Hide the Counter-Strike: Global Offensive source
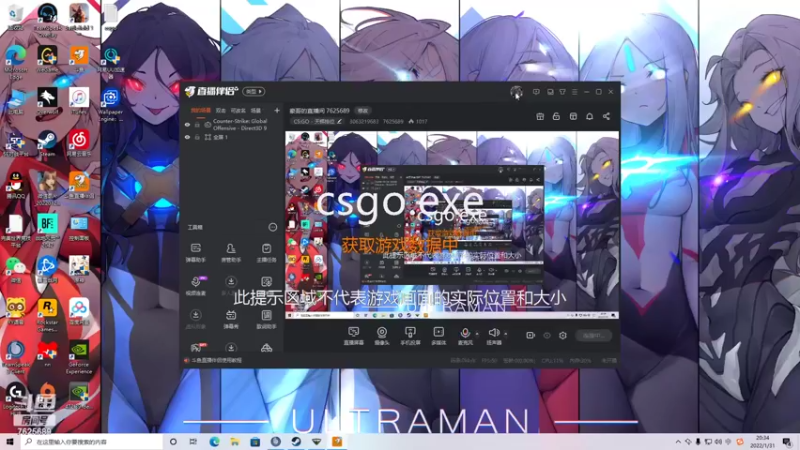This screenshot has width=800, height=450. coord(187,124)
